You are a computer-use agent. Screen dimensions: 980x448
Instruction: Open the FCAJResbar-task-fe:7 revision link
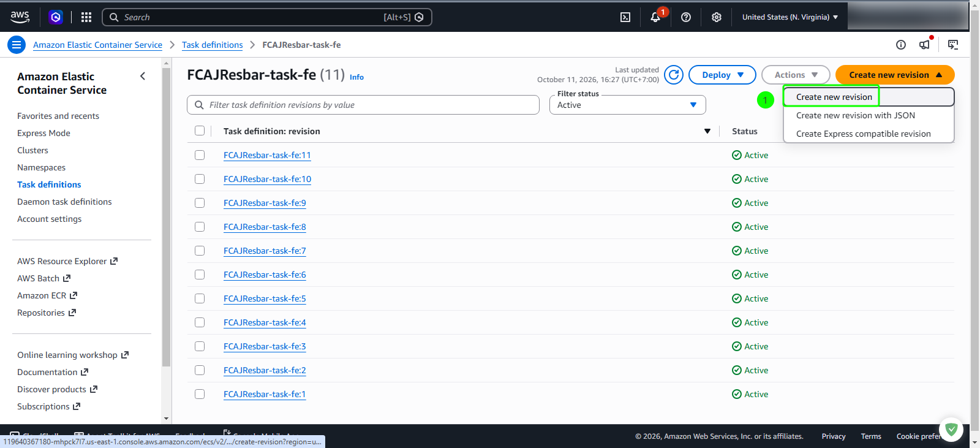coord(265,251)
